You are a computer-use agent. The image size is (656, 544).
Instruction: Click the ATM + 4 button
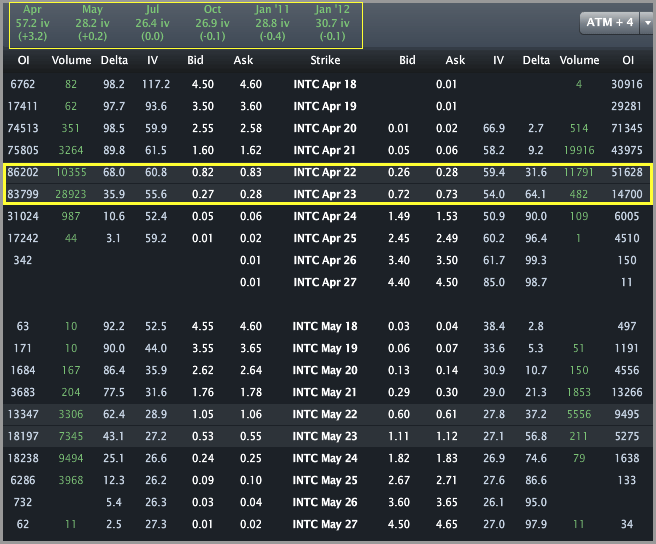[610, 23]
